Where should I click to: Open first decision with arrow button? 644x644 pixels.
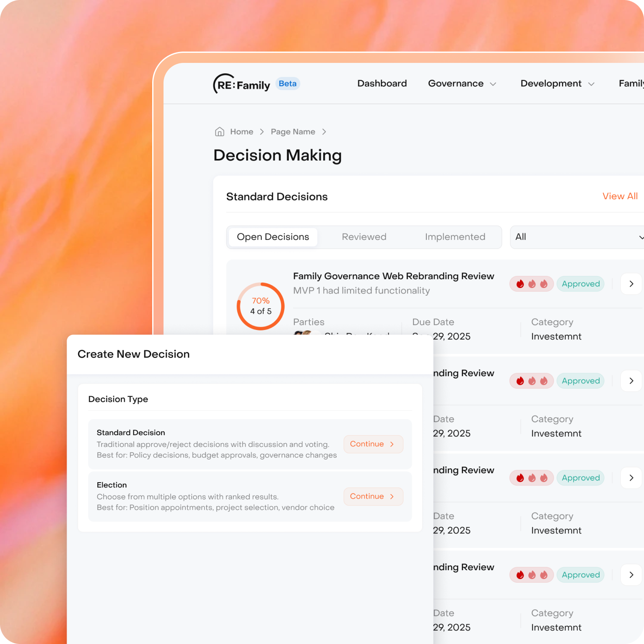coord(631,284)
